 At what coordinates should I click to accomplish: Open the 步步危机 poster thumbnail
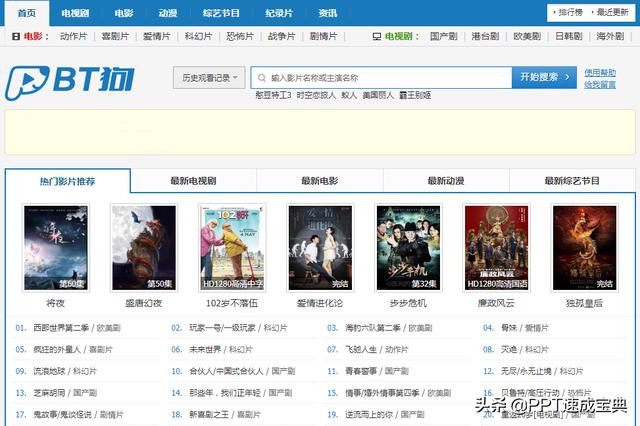[407, 247]
